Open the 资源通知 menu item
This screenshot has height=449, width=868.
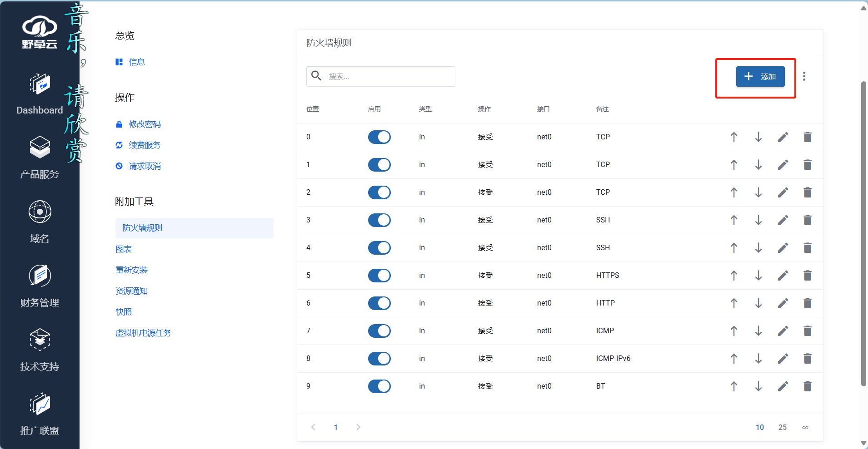(x=132, y=291)
